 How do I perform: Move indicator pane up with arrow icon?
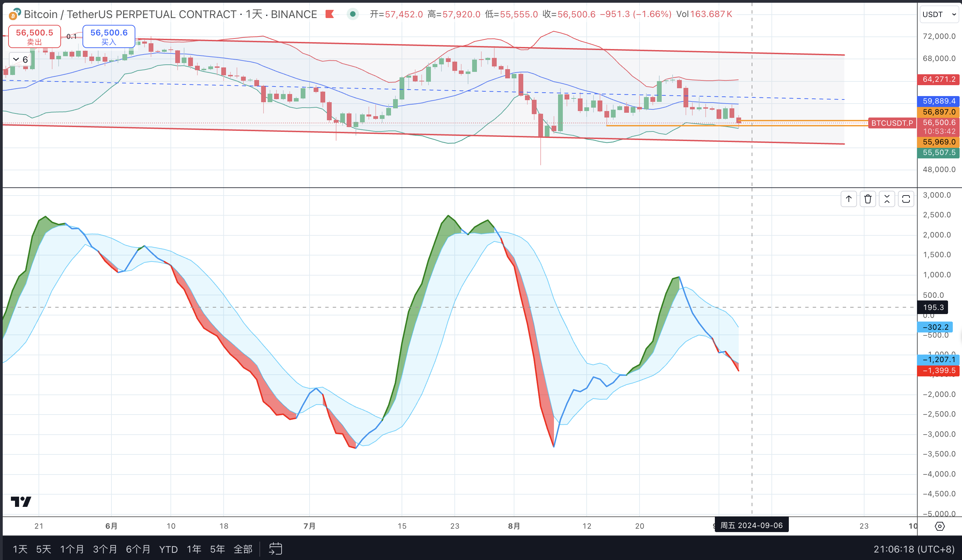pos(848,199)
